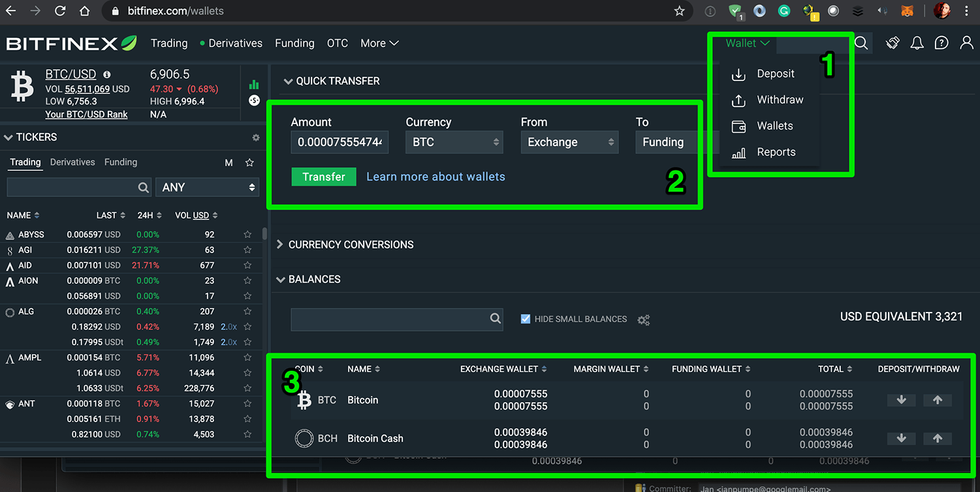Collapse the Balances section
Image resolution: width=980 pixels, height=492 pixels.
click(x=281, y=279)
